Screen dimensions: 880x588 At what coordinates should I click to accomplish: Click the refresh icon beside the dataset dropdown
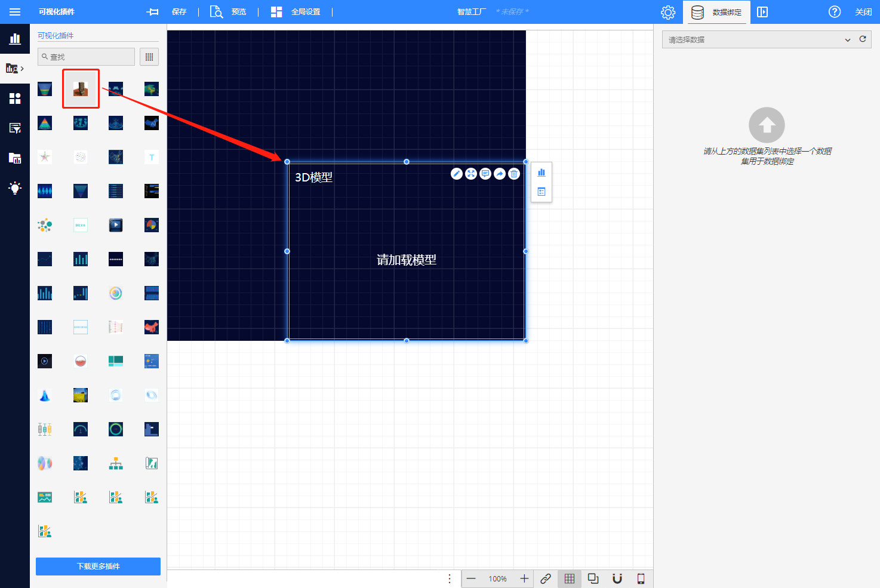click(x=863, y=39)
